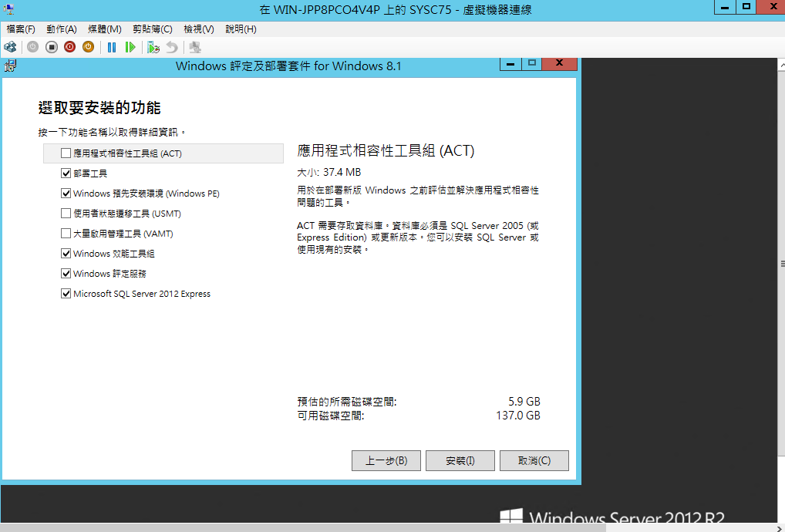The width and height of the screenshot is (785, 532).
Task: Click the VM connection icon in outer title bar
Action: pos(8,9)
